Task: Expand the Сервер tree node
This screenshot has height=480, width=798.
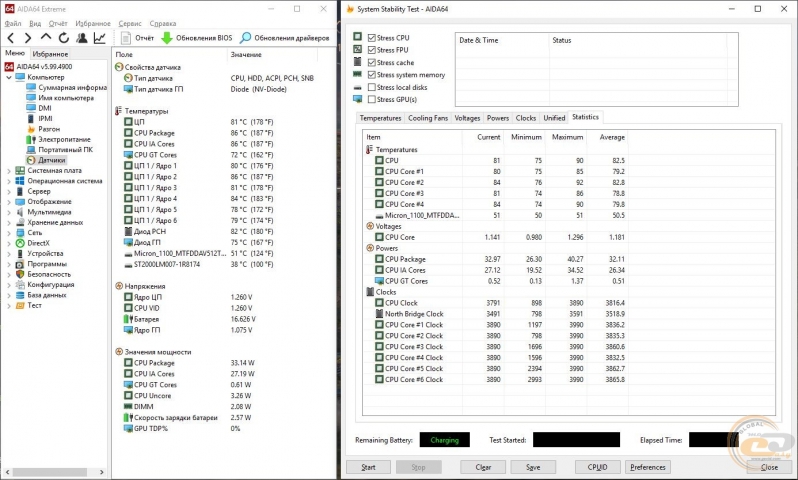Action: pos(9,191)
